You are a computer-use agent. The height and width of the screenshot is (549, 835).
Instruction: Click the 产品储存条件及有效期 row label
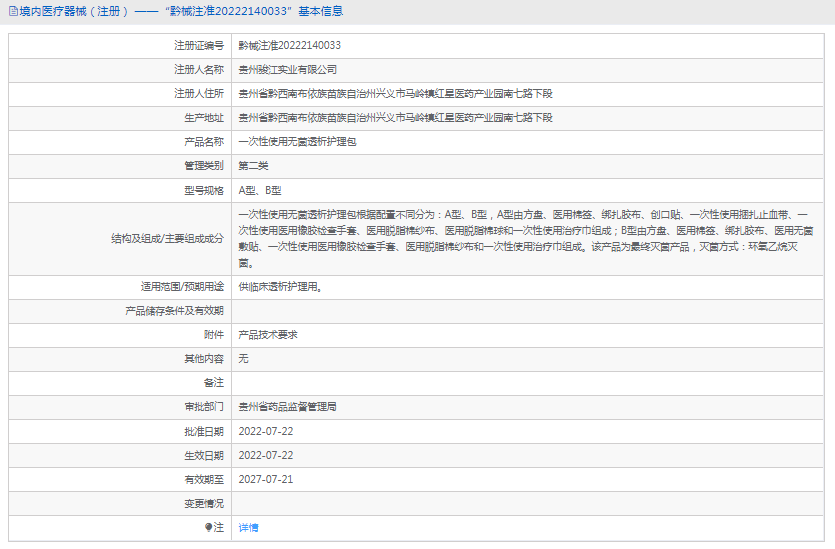(x=174, y=311)
